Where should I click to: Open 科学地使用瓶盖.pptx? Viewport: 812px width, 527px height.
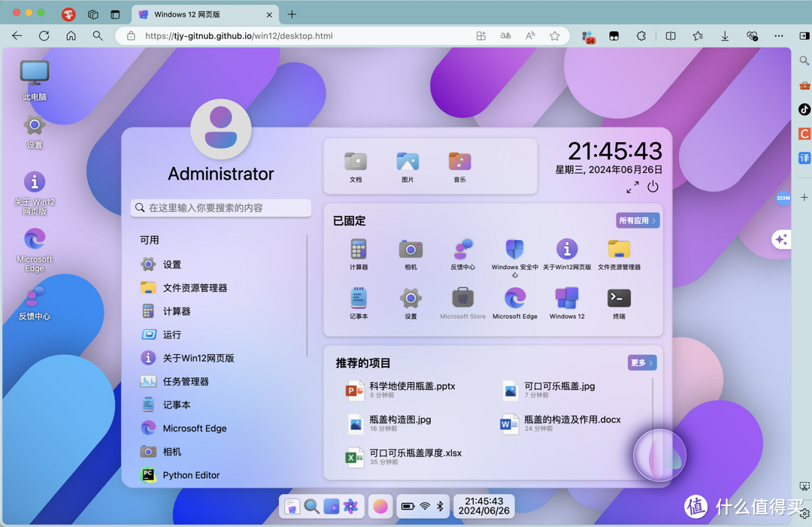pos(401,390)
